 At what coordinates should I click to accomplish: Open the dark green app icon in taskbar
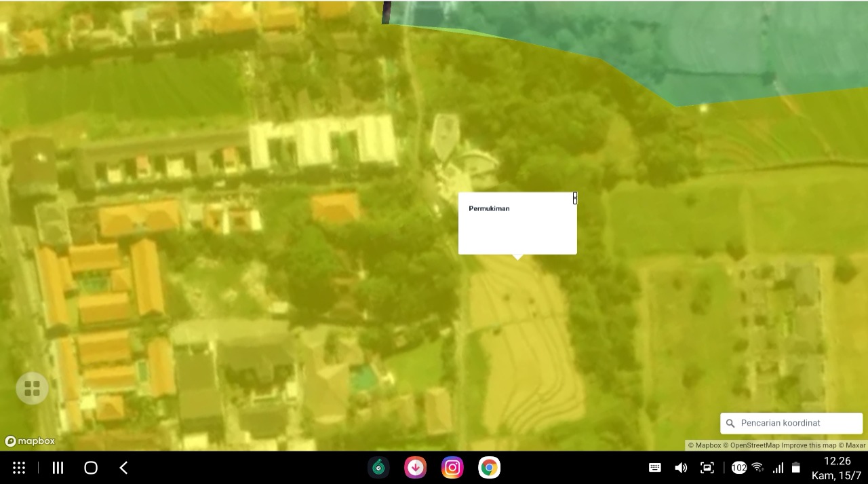pyautogui.click(x=378, y=468)
